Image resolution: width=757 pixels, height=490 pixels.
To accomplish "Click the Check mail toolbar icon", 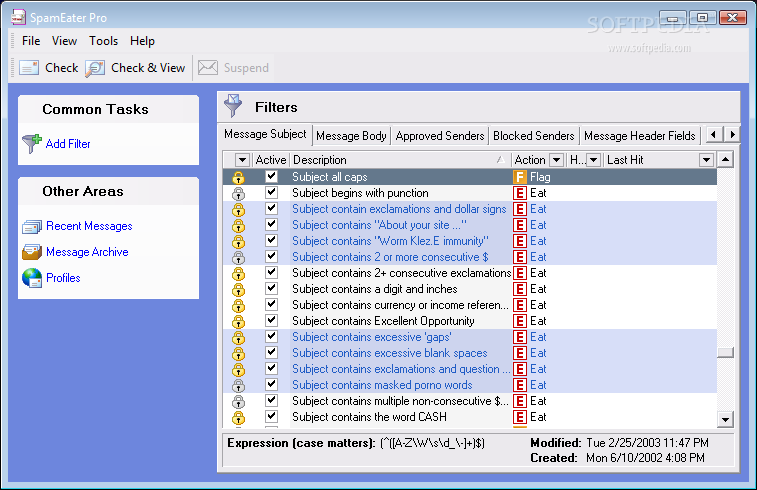I will [x=28, y=68].
